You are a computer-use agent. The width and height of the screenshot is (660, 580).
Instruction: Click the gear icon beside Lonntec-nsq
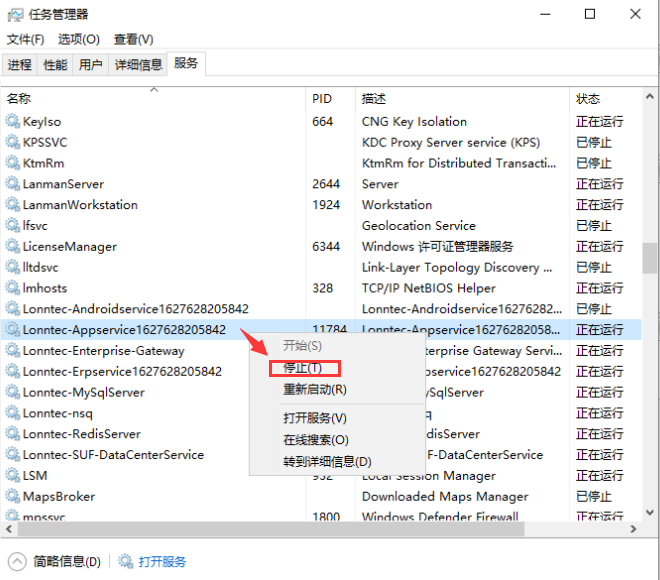pos(13,413)
